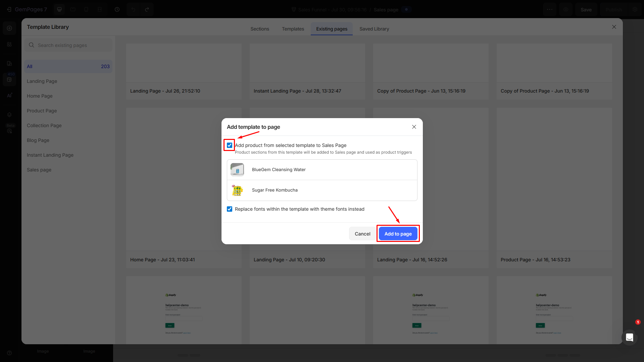Open the live chat widget bubble

[630, 337]
